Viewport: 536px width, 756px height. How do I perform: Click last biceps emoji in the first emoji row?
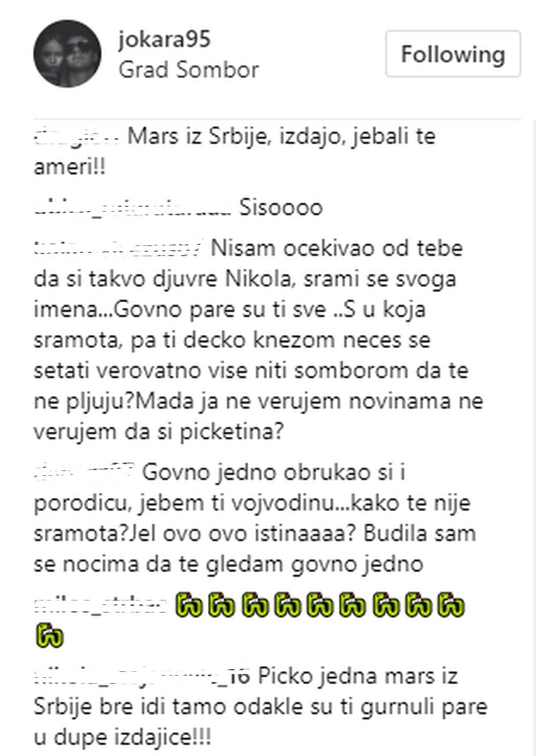tap(451, 605)
